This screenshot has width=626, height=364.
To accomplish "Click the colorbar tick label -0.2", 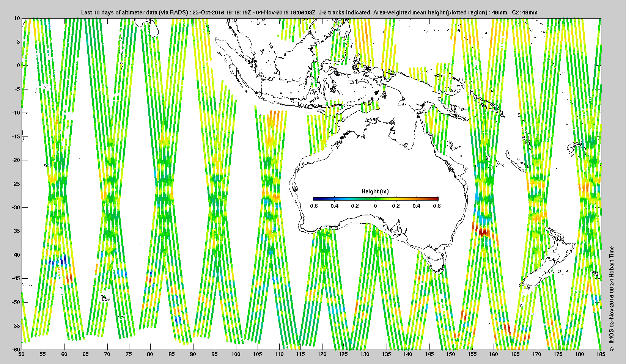I will click(354, 206).
